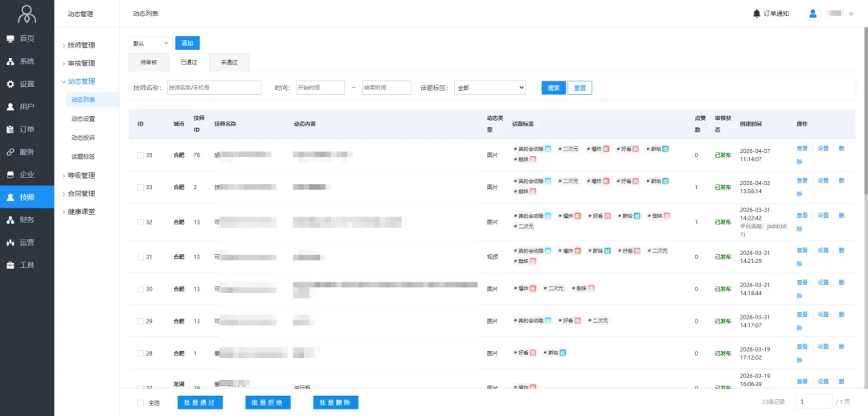
Task: Open 财务 finance sidebar icon
Action: pyautogui.click(x=10, y=220)
